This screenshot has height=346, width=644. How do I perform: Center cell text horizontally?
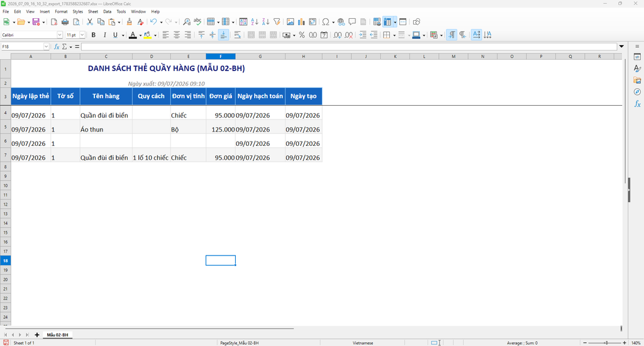(177, 35)
